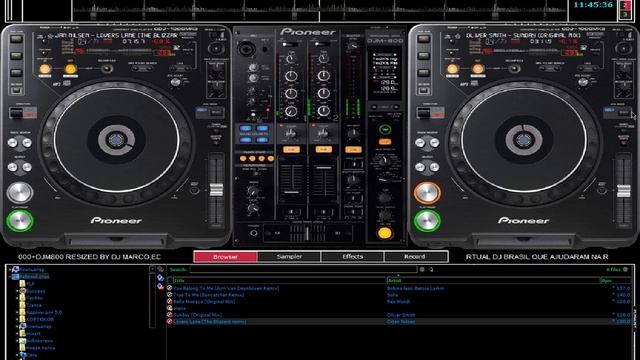Viewport: 640px width, 360px height.
Task: Click the red tag icon in browser side toolbar
Action: (x=160, y=287)
